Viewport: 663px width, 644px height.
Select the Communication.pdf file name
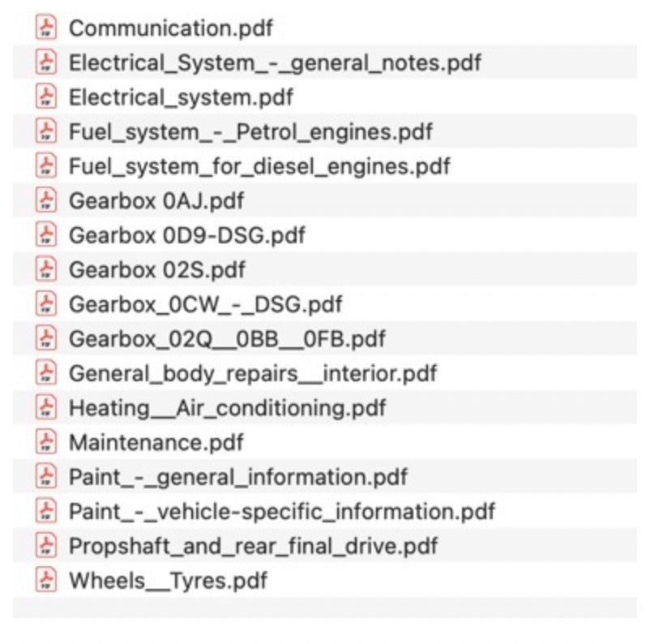point(171,28)
